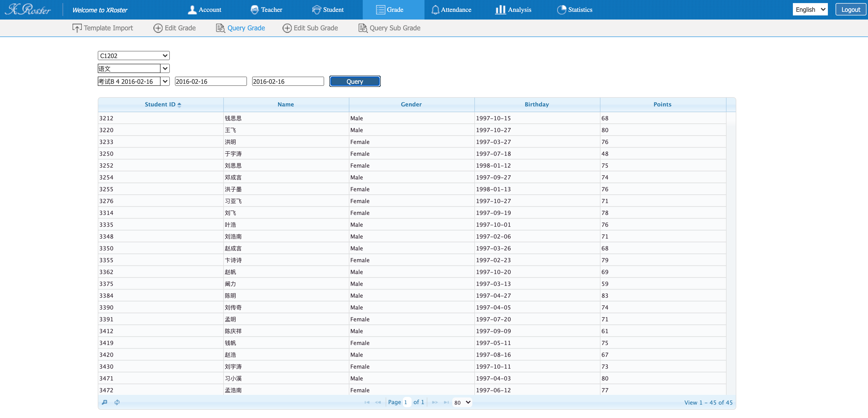Click the reload grid icon in footer
This screenshot has height=418, width=868.
(117, 402)
